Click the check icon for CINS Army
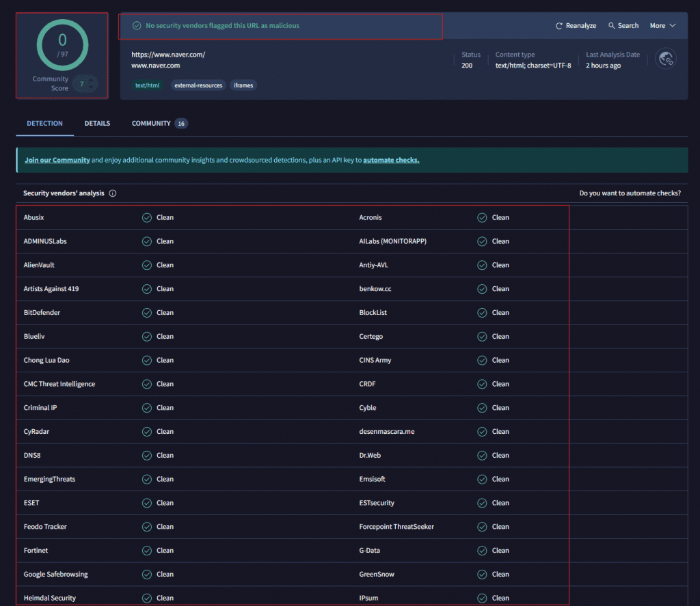Image resolution: width=700 pixels, height=606 pixels. 482,360
